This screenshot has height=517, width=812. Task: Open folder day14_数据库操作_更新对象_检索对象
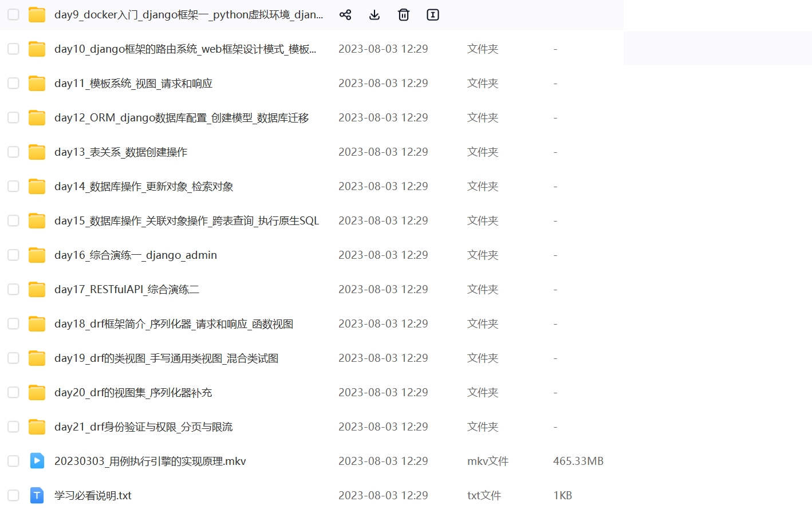(x=144, y=187)
